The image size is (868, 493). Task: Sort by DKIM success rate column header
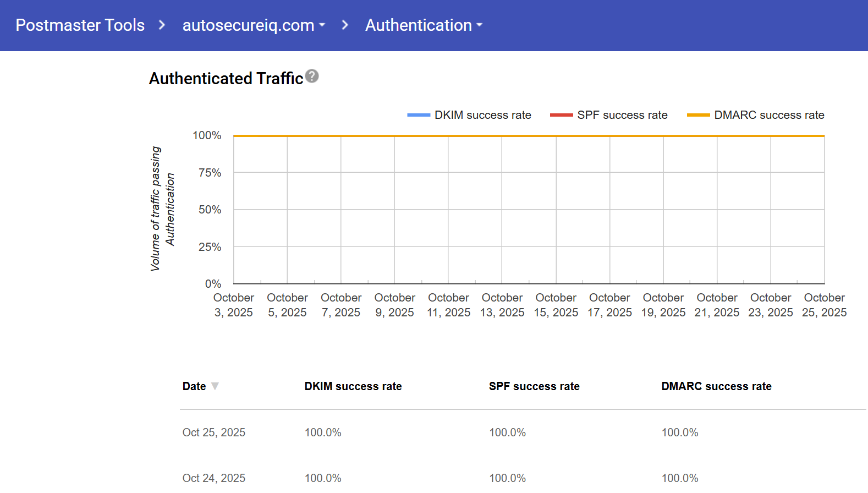coord(353,386)
